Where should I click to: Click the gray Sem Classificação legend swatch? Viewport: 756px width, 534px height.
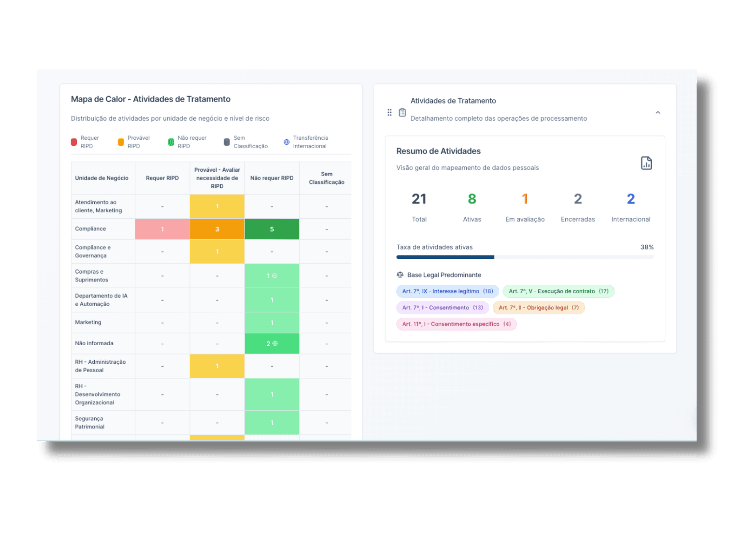coord(227,142)
